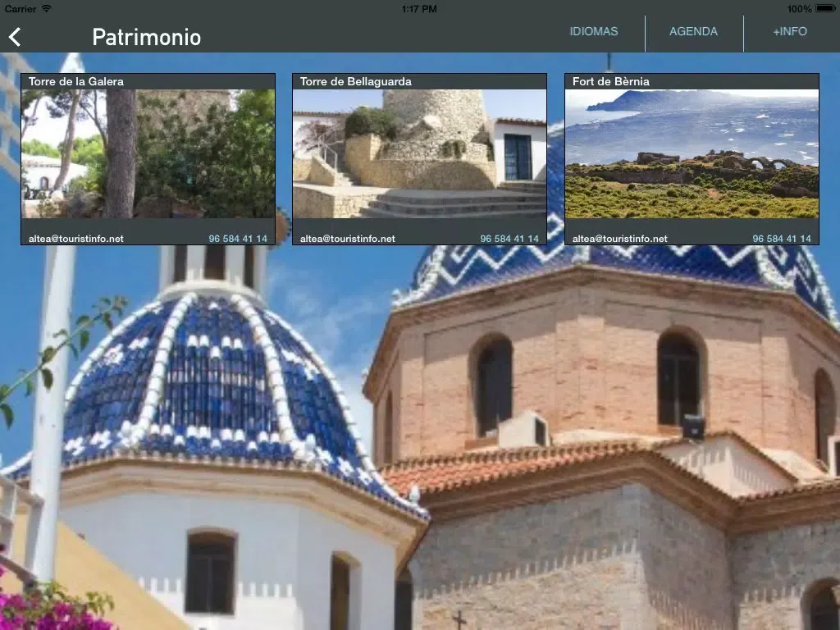Viewport: 840px width, 630px height.
Task: Tap the Patrimonio page title
Action: pyautogui.click(x=146, y=37)
